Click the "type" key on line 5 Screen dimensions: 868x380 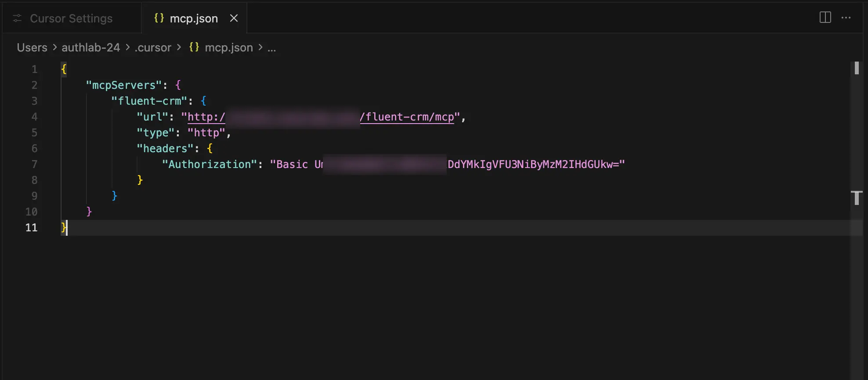pos(156,133)
